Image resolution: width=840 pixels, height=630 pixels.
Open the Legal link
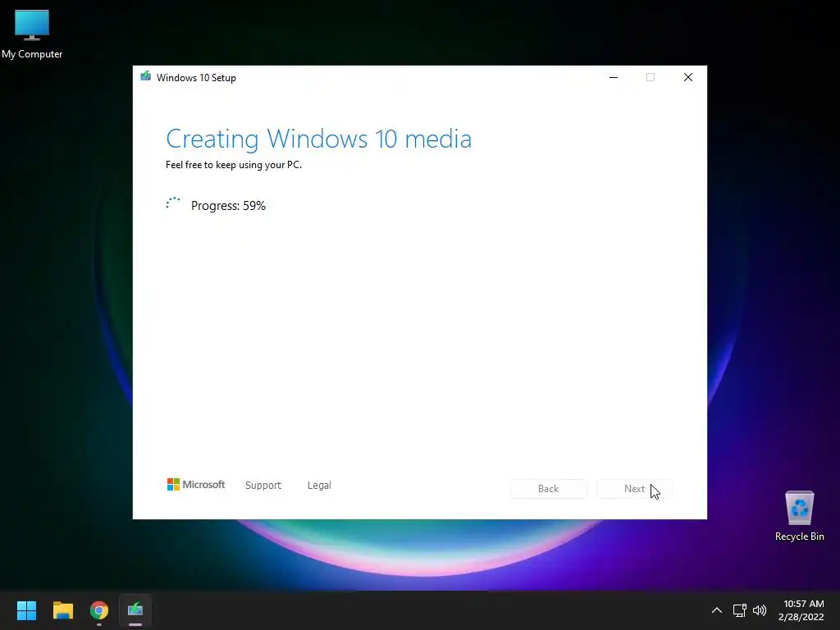tap(319, 486)
